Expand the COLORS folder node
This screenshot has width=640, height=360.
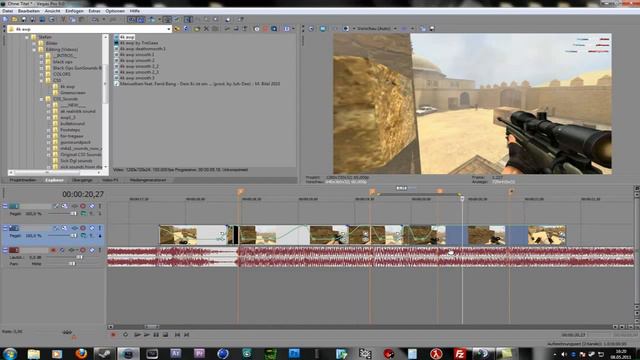point(42,74)
